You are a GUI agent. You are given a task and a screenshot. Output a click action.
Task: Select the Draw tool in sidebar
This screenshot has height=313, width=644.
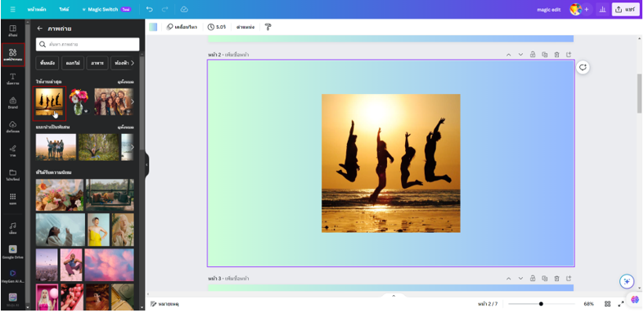[13, 150]
